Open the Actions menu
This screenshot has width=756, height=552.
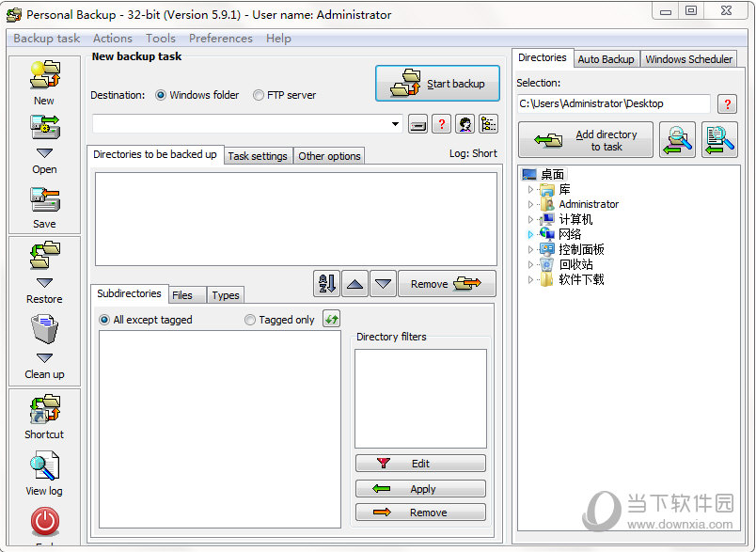[x=112, y=39]
